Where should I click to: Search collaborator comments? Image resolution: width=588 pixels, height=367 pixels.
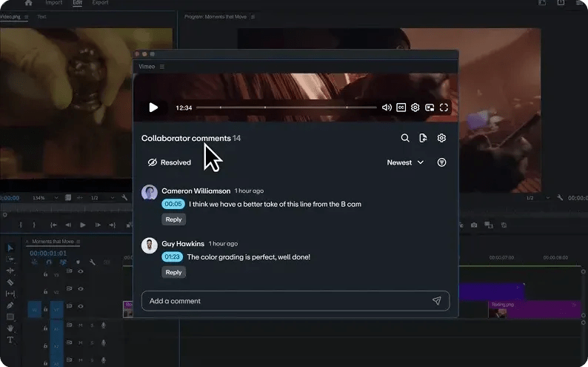(x=405, y=138)
